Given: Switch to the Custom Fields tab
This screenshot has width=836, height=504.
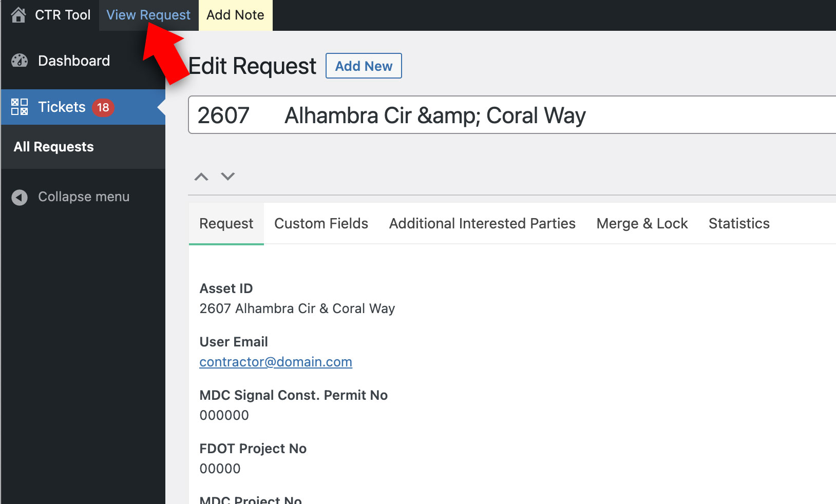Looking at the screenshot, I should pyautogui.click(x=321, y=223).
